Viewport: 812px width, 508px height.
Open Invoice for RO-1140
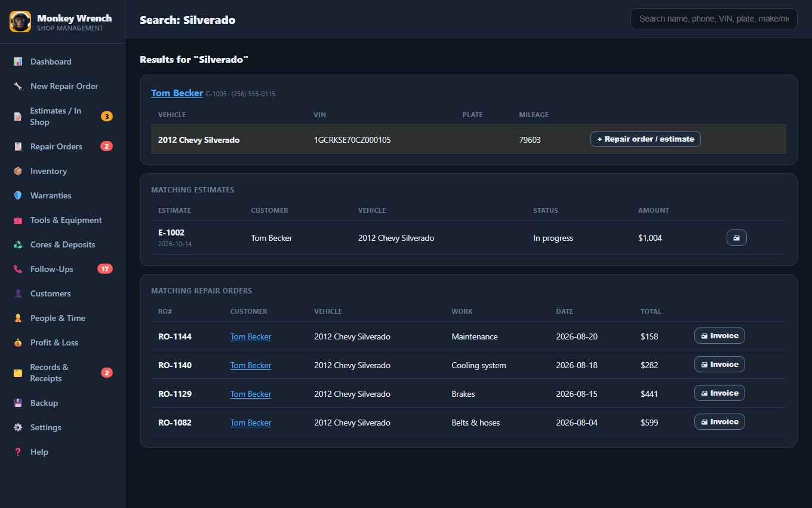click(719, 365)
